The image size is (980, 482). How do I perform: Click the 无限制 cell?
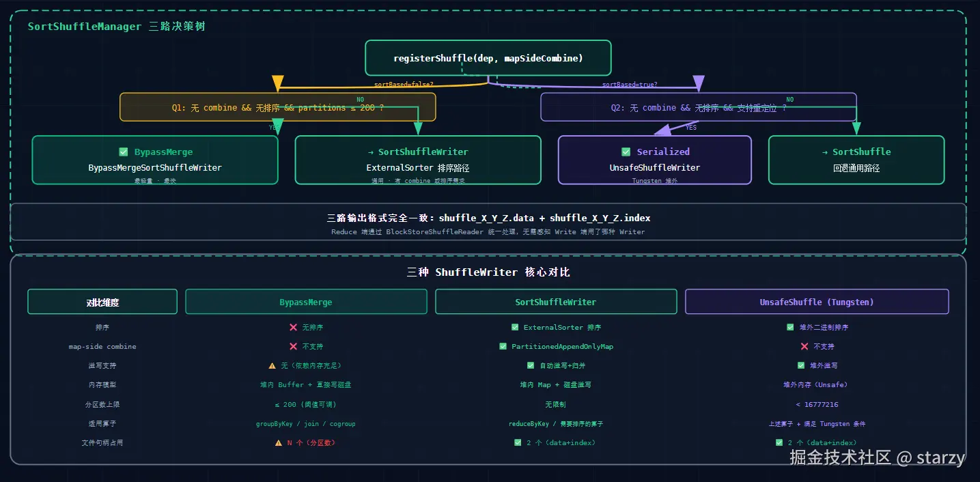pyautogui.click(x=556, y=404)
